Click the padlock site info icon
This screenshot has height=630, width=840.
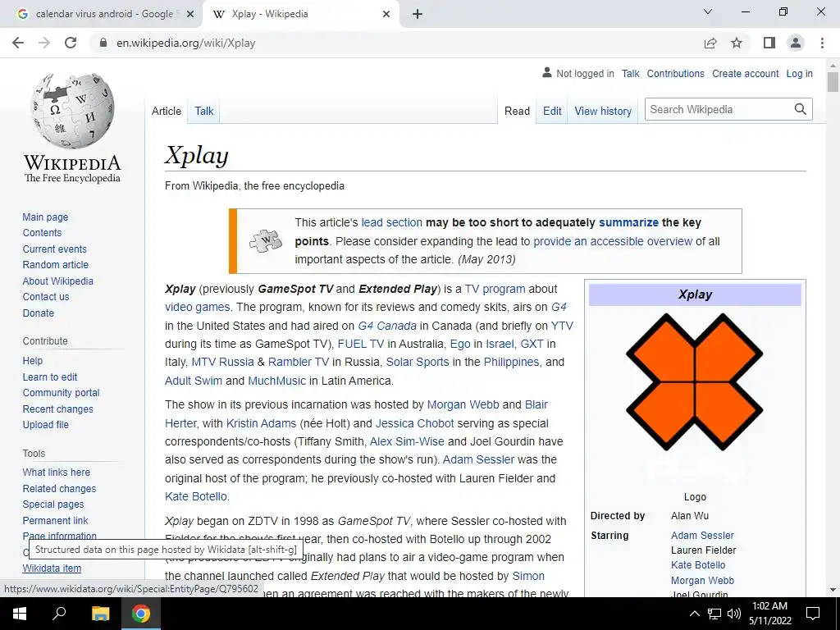point(103,43)
